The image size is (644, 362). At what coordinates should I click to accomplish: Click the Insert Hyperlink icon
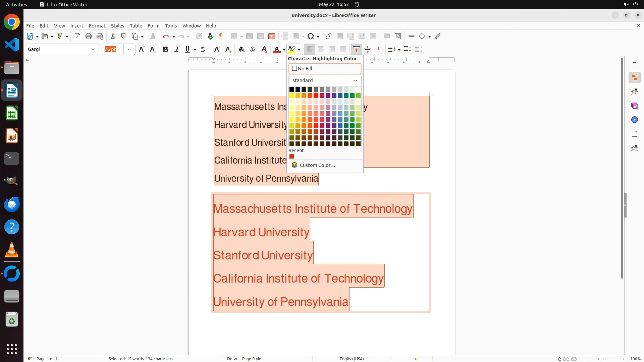(329, 37)
